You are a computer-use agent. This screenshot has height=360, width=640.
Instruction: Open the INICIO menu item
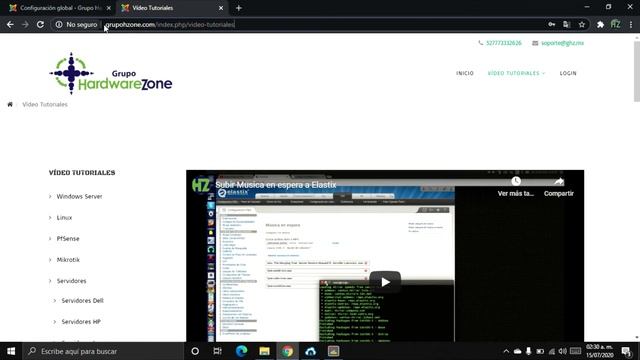tap(465, 73)
